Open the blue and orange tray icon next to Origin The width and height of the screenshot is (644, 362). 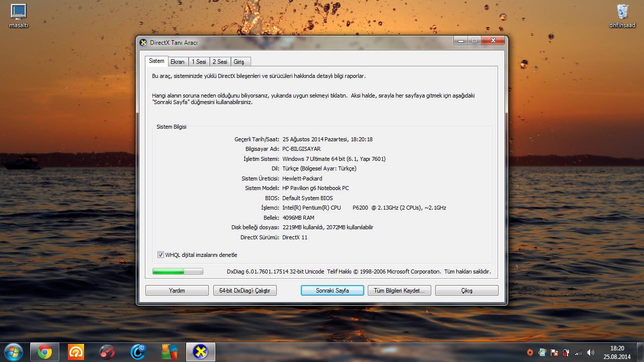(x=542, y=352)
